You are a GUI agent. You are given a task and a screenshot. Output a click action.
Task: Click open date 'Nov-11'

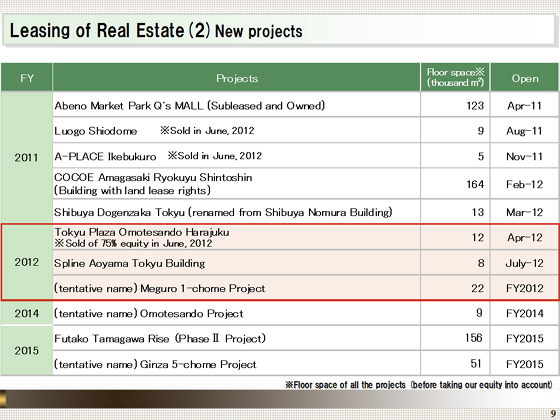pyautogui.click(x=524, y=156)
